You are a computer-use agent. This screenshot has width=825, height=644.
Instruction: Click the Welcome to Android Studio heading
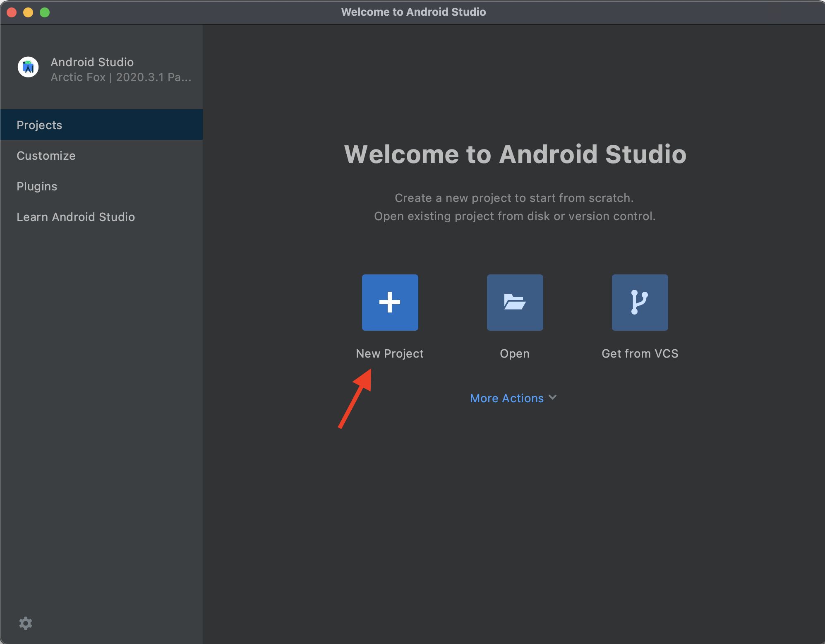(515, 154)
